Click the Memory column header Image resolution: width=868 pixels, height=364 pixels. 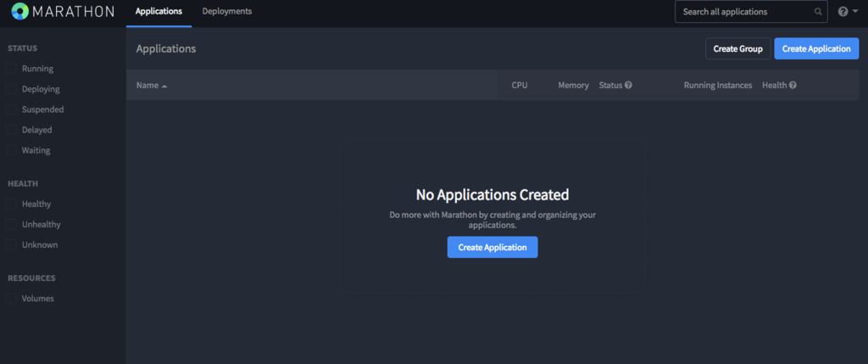(x=573, y=86)
